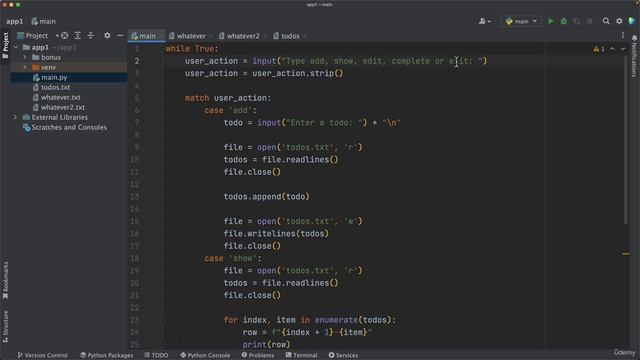The width and height of the screenshot is (640, 360).
Task: Select todos.txt in project tree
Action: coord(55,87)
